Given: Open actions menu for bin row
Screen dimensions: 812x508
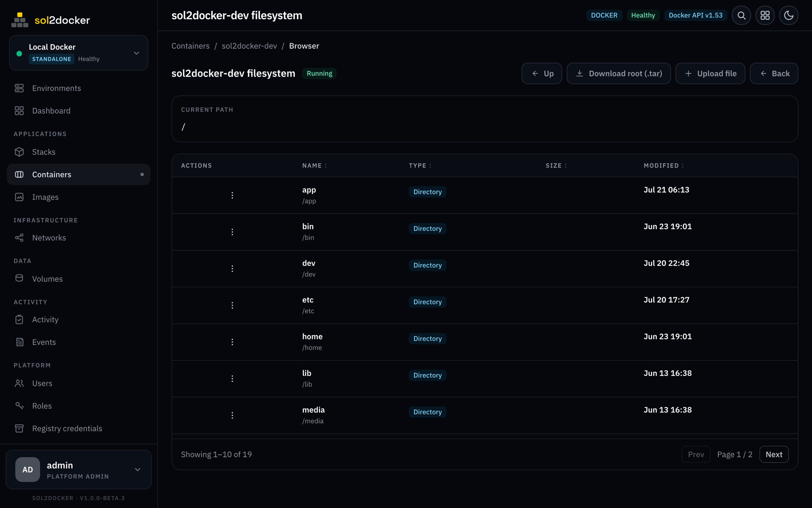Looking at the screenshot, I should click(232, 232).
